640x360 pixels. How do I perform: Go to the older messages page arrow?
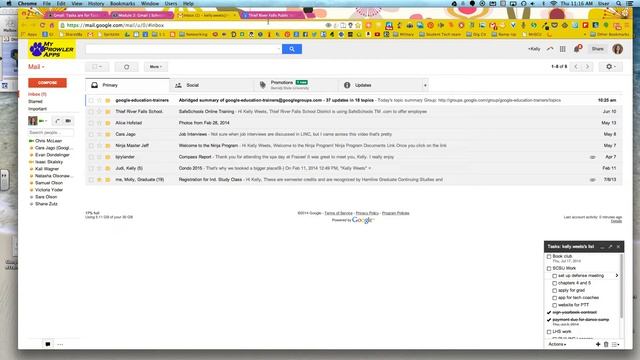[587, 67]
